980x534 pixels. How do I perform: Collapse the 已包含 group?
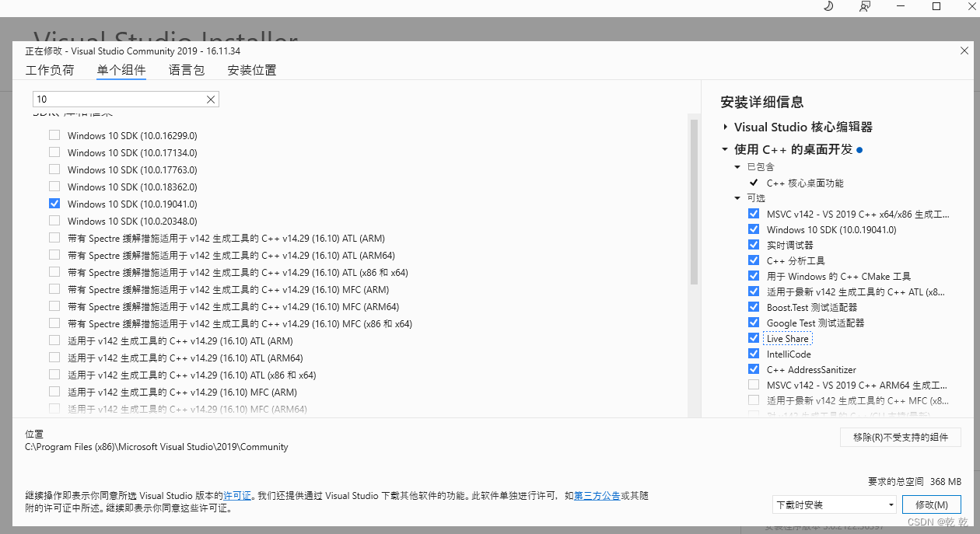tap(737, 167)
